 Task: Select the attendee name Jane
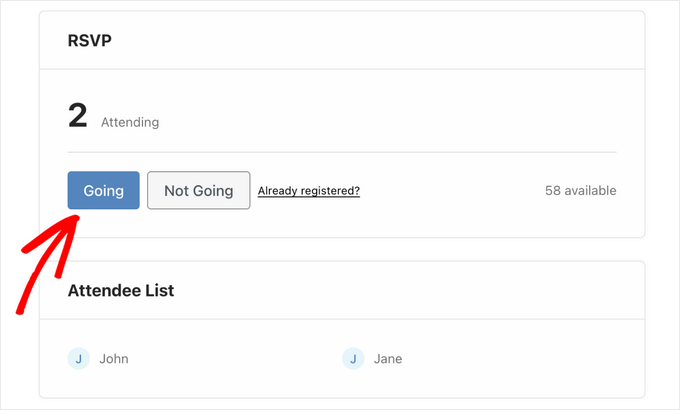(x=388, y=358)
